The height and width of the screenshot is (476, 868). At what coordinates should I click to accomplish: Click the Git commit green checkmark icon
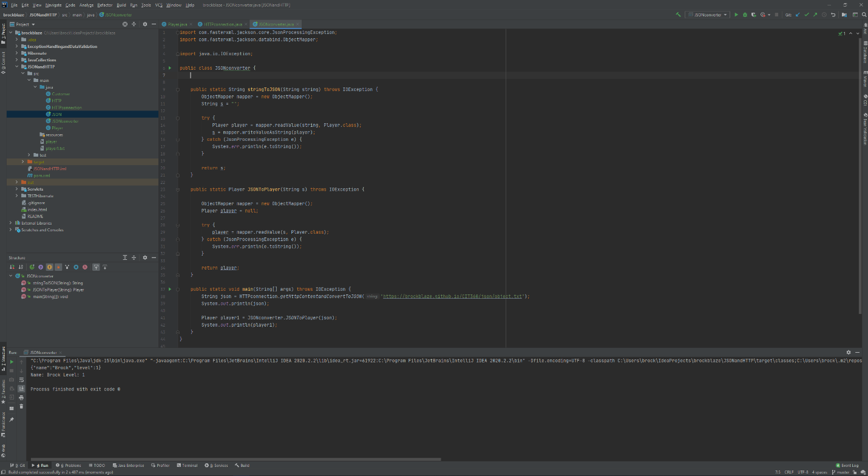[x=806, y=15]
